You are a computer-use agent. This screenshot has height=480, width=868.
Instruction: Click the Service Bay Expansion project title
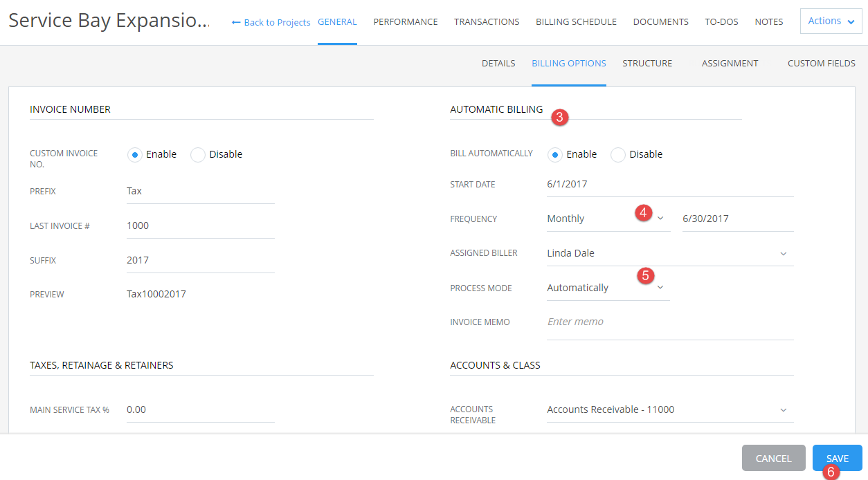(x=109, y=21)
